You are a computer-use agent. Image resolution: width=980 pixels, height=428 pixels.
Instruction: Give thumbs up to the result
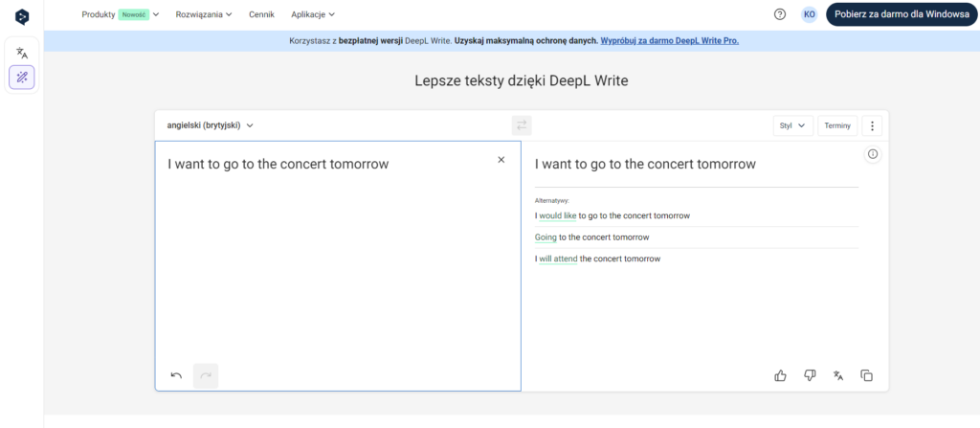[780, 375]
